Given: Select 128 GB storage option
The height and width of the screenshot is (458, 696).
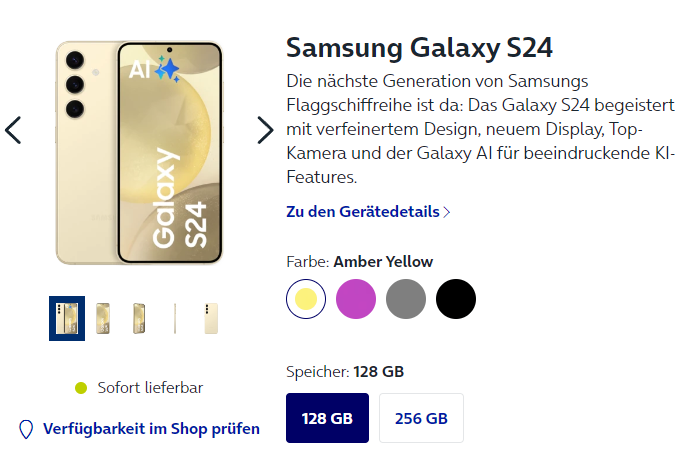Looking at the screenshot, I should tap(327, 418).
